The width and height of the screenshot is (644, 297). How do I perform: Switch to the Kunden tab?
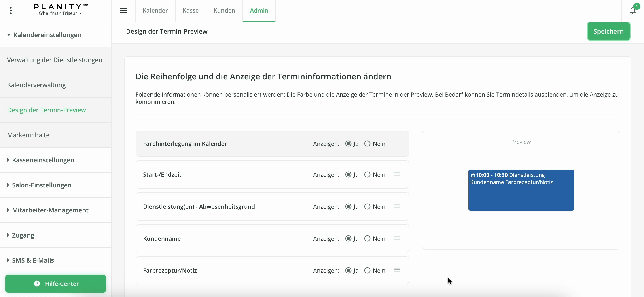(x=224, y=11)
